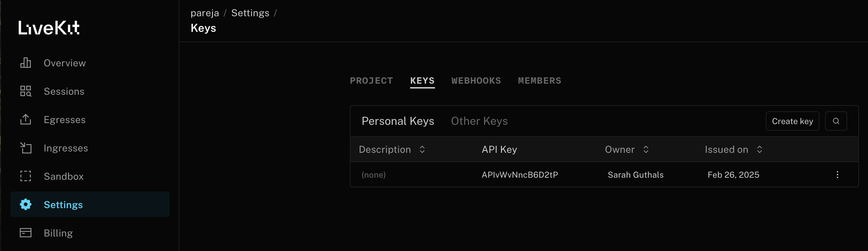Open the Sandbox dashed square icon
Viewport: 868px width, 251px height.
(x=26, y=176)
